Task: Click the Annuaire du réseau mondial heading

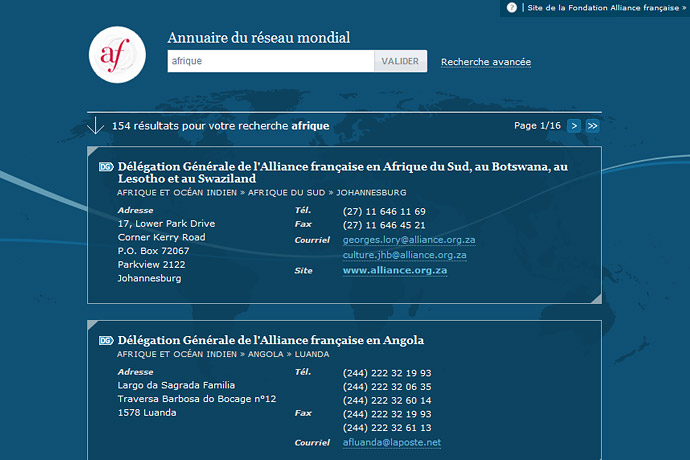Action: 259,37
